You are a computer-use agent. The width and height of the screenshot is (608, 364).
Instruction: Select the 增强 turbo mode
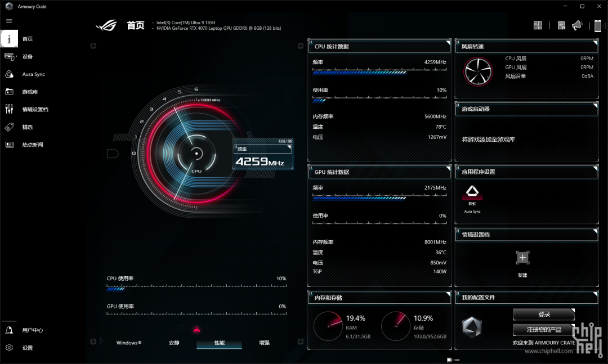click(264, 343)
